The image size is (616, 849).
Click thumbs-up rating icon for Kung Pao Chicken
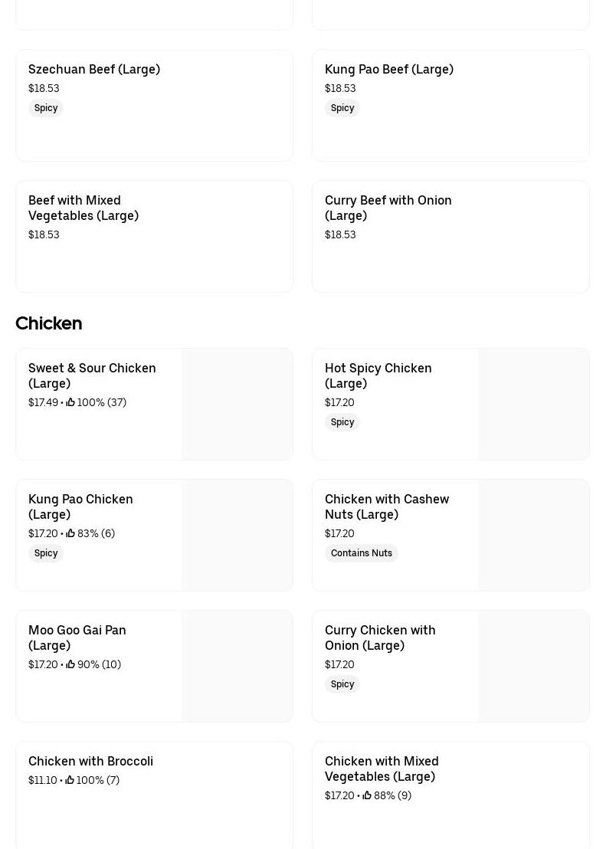70,533
